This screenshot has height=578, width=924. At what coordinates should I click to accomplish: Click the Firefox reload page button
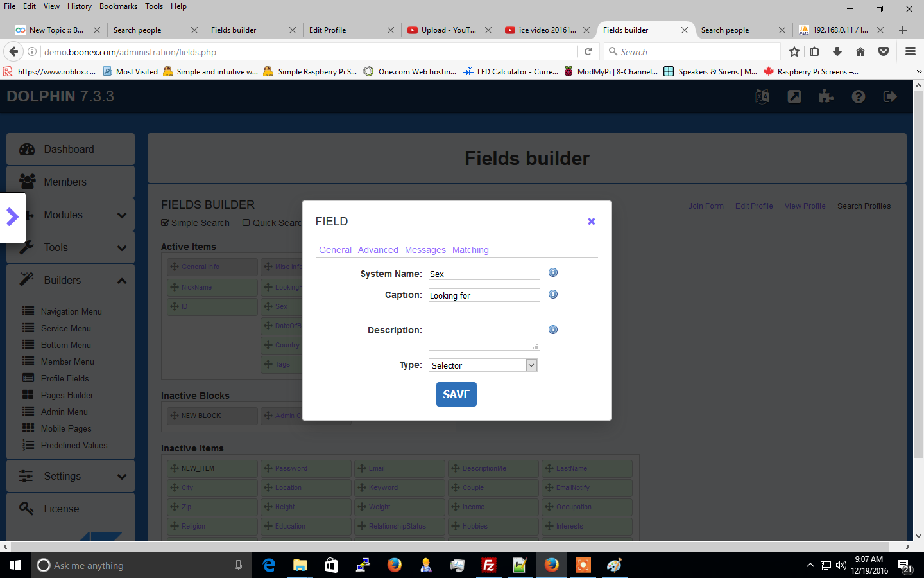[588, 51]
